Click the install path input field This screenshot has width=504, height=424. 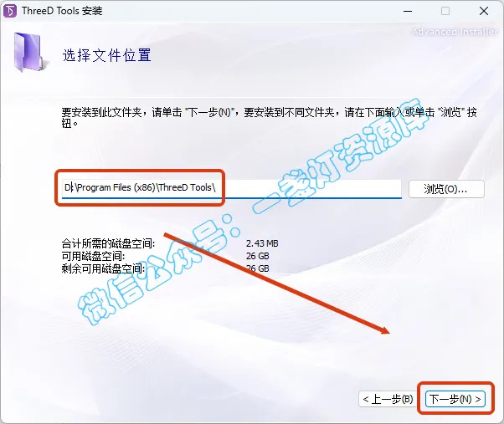pos(231,188)
